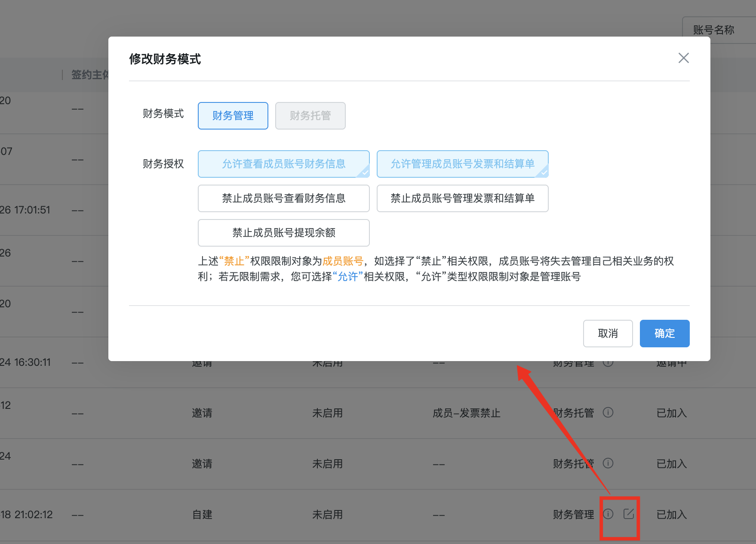Screen dimensions: 756x544
Task: Enable 禁止成员账号提现余额 option
Action: 283,233
